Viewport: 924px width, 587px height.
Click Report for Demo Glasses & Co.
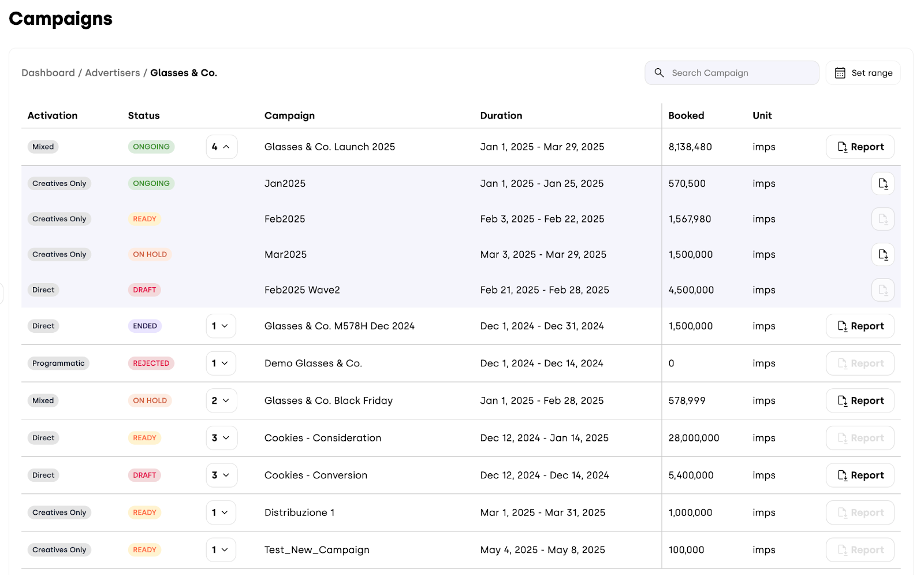(x=860, y=363)
